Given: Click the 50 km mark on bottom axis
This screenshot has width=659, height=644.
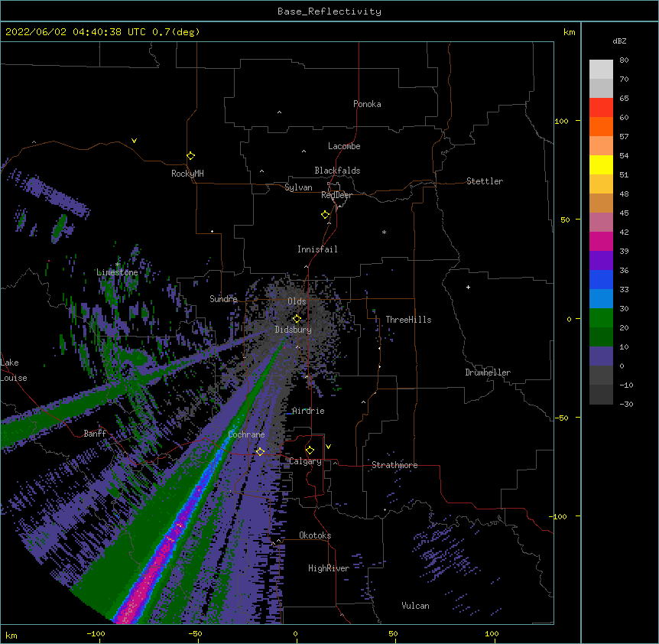Looking at the screenshot, I should pos(393,633).
